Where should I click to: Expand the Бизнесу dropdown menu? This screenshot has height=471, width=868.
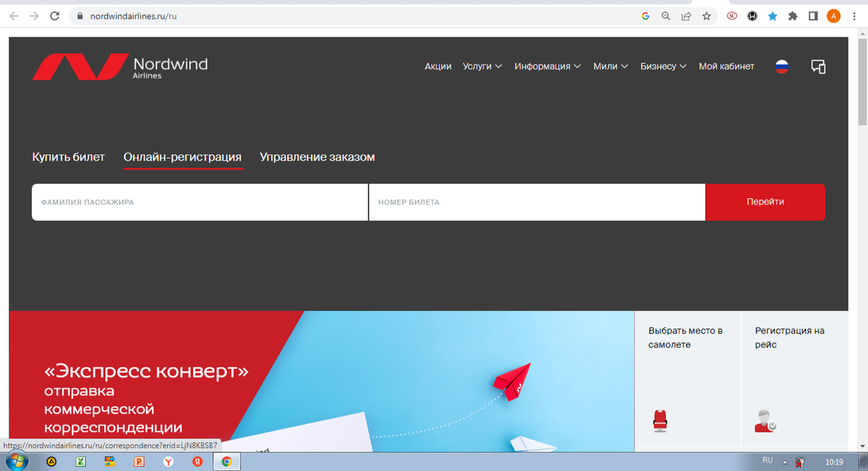pos(663,67)
